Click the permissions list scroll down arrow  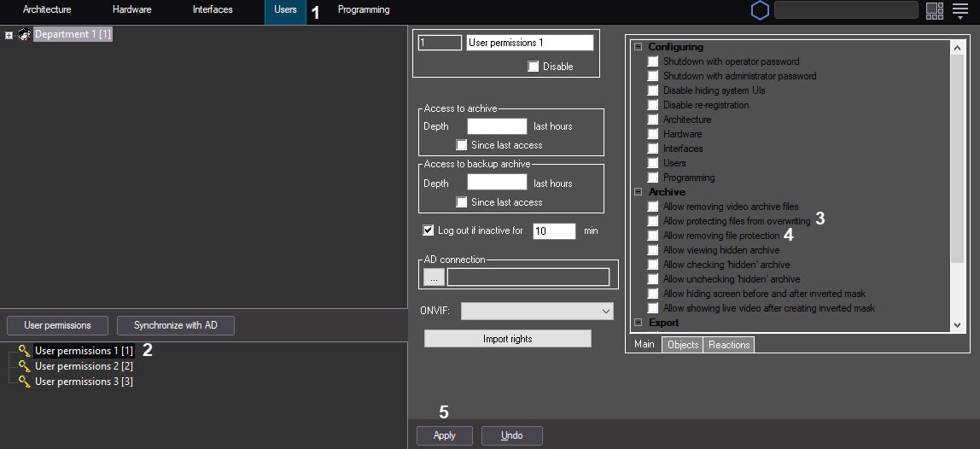956,325
